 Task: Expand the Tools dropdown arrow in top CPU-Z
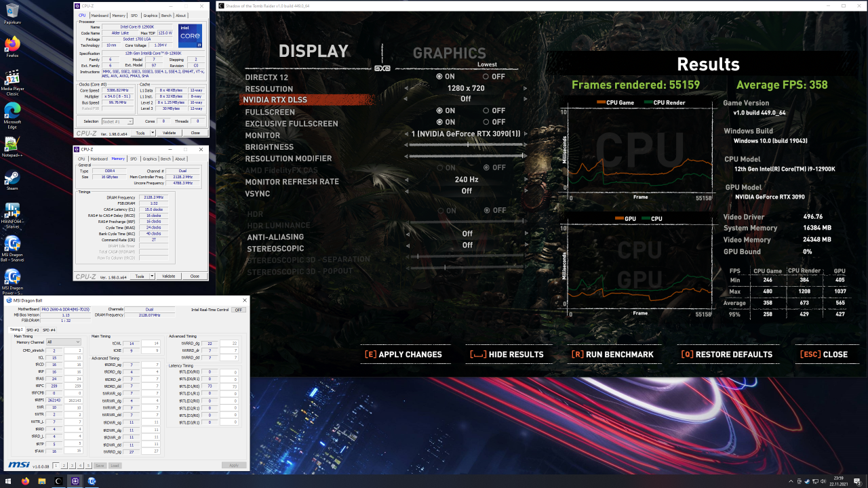coord(153,133)
